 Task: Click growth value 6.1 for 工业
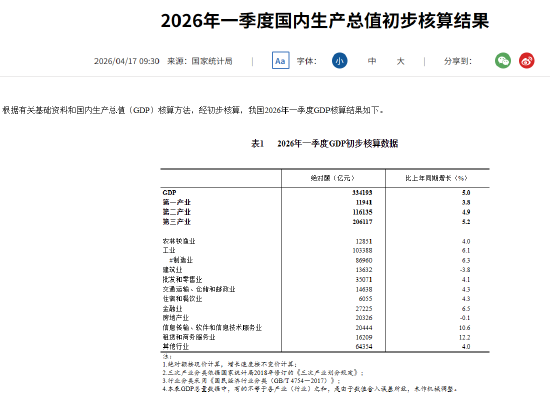coord(466,250)
